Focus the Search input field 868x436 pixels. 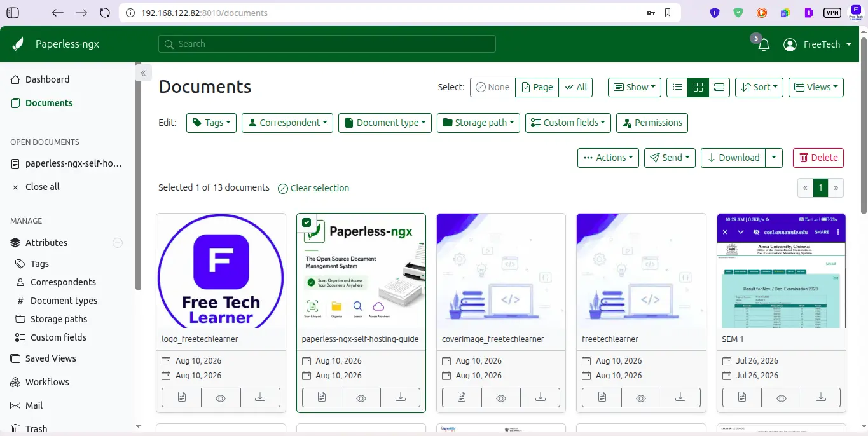pos(327,44)
